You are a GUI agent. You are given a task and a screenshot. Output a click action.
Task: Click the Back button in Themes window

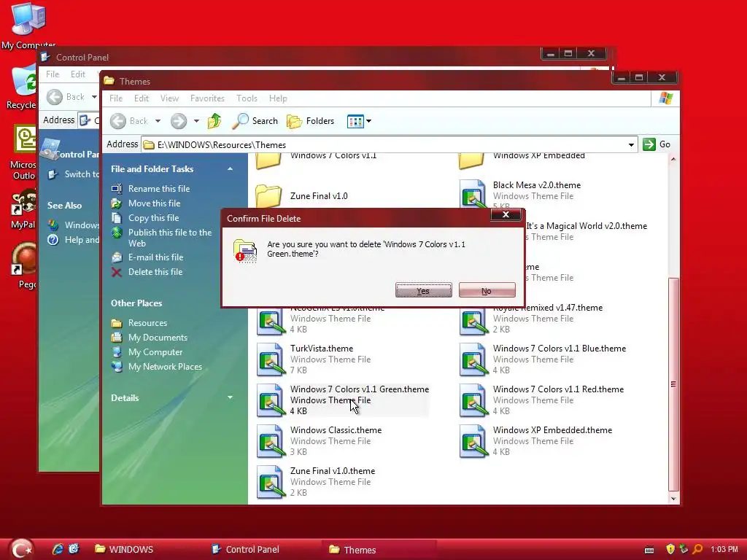point(128,121)
